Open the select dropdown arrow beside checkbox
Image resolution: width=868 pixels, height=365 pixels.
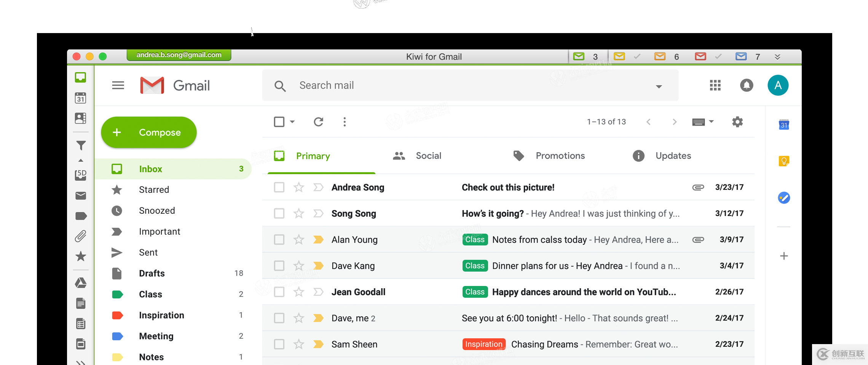point(292,122)
